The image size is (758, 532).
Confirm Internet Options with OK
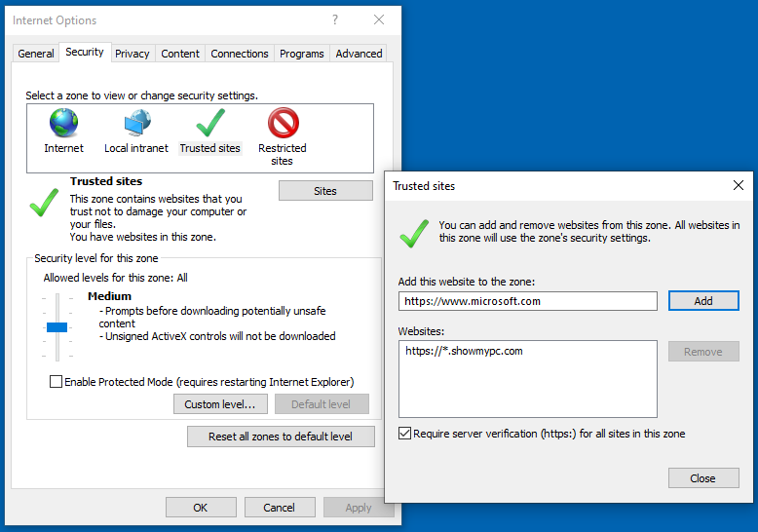pos(201,508)
